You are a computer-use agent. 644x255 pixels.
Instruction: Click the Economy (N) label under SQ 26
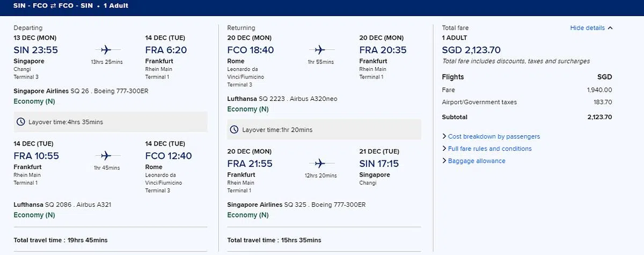click(x=34, y=101)
